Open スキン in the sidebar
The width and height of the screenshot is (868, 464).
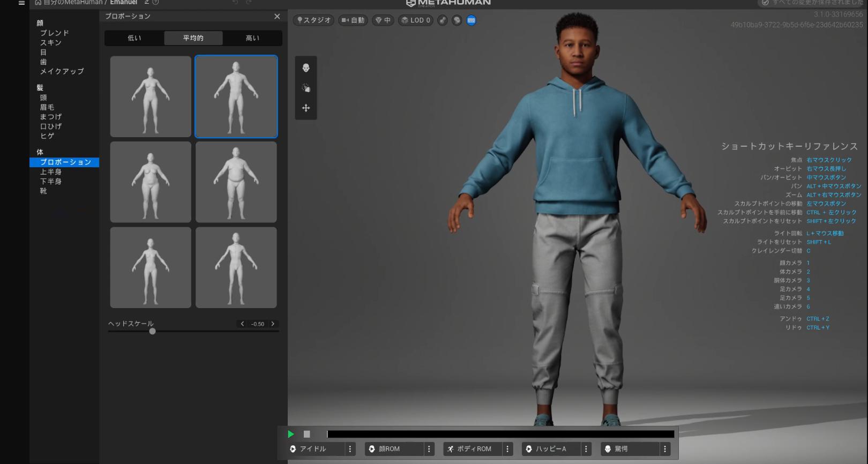tap(51, 42)
